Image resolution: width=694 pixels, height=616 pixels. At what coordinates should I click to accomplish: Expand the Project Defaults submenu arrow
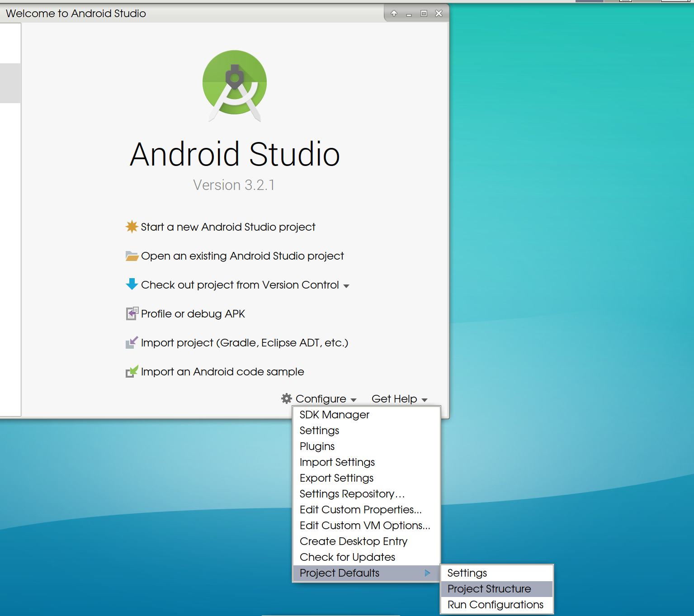(427, 573)
